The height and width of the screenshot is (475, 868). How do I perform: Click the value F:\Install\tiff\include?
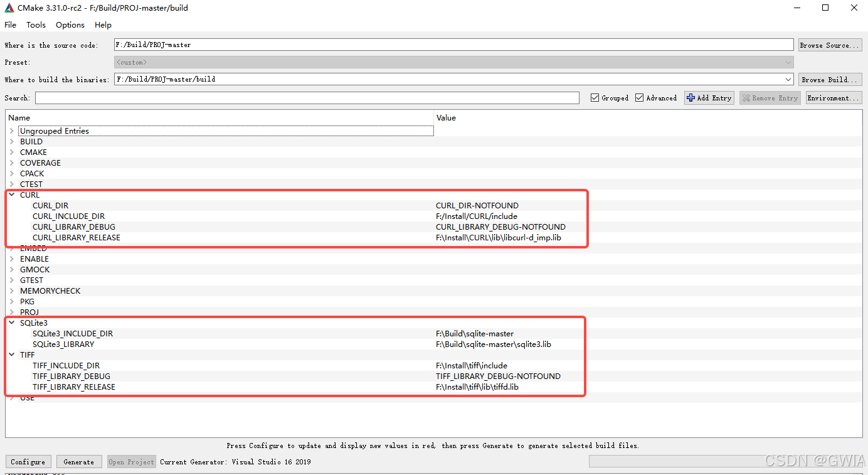pyautogui.click(x=472, y=366)
